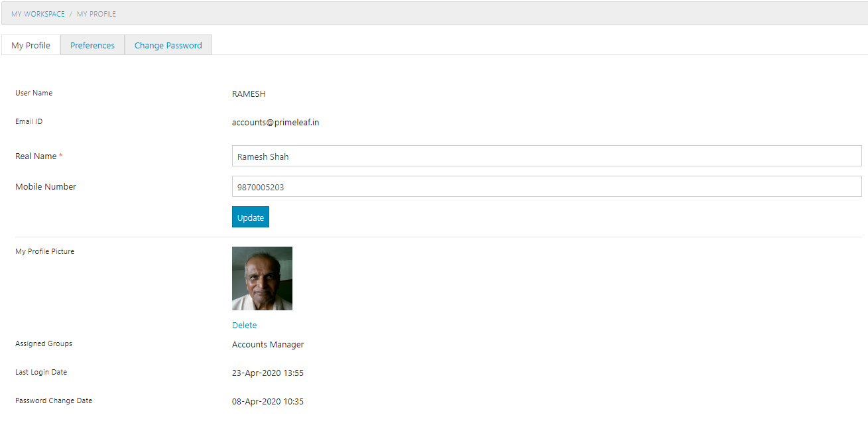Click the Assigned Groups value Accounts Manager
868x425 pixels.
coord(267,344)
